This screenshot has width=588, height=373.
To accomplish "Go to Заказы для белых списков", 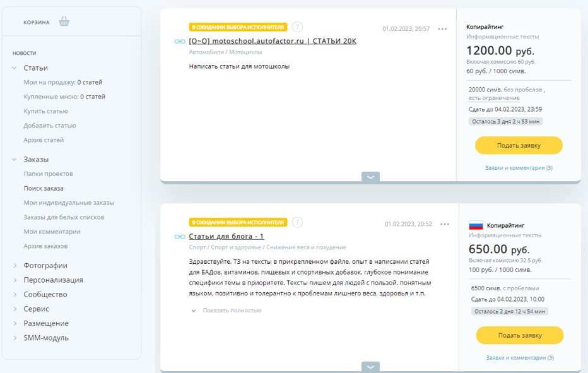I will (64, 217).
